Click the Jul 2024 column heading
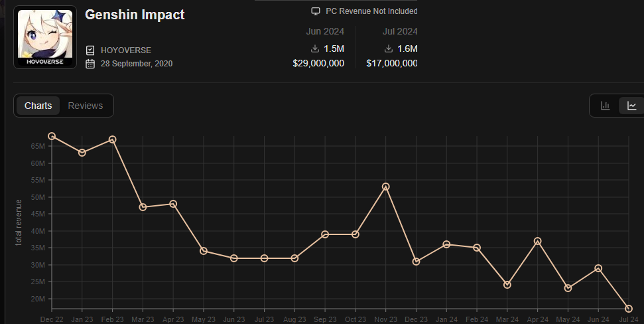 pos(400,31)
